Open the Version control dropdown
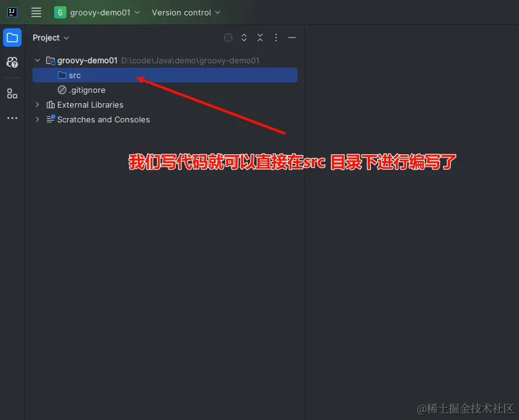519x420 pixels. [186, 12]
